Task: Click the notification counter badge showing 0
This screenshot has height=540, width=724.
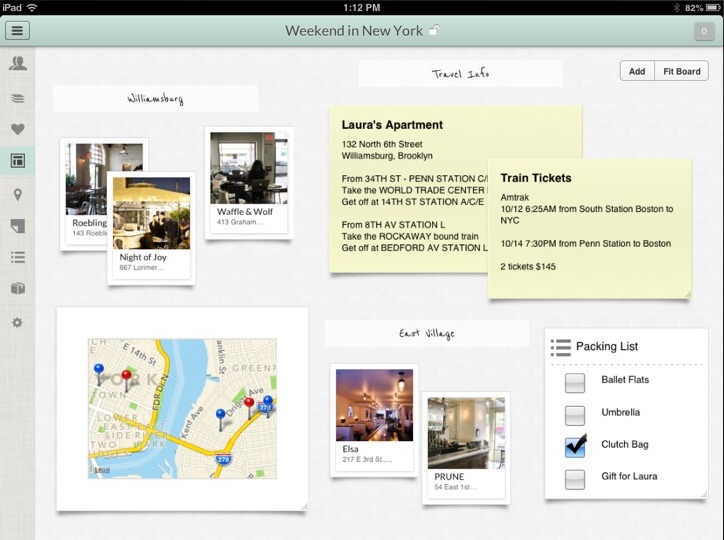Action: coord(704,31)
